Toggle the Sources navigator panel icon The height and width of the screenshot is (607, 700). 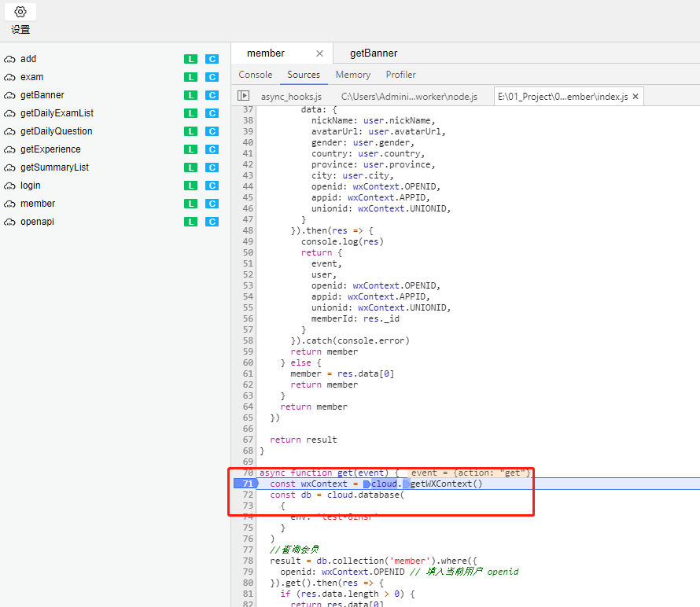[x=243, y=96]
